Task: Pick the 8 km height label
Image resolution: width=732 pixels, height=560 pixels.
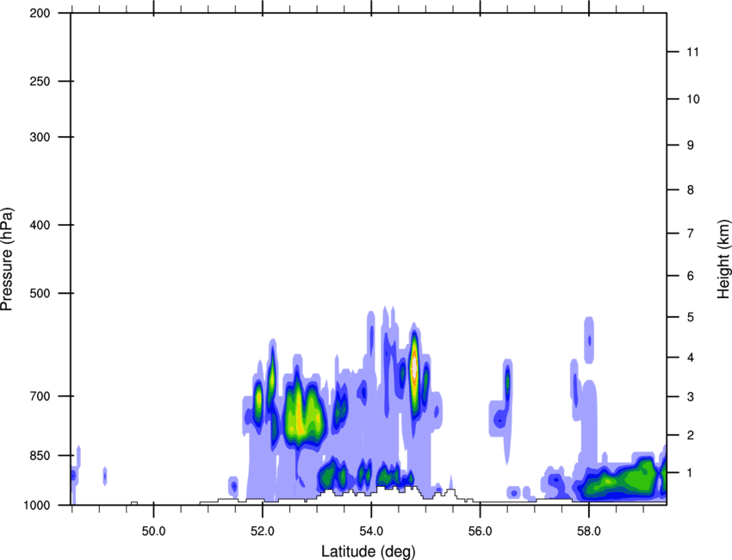Action: (x=691, y=190)
